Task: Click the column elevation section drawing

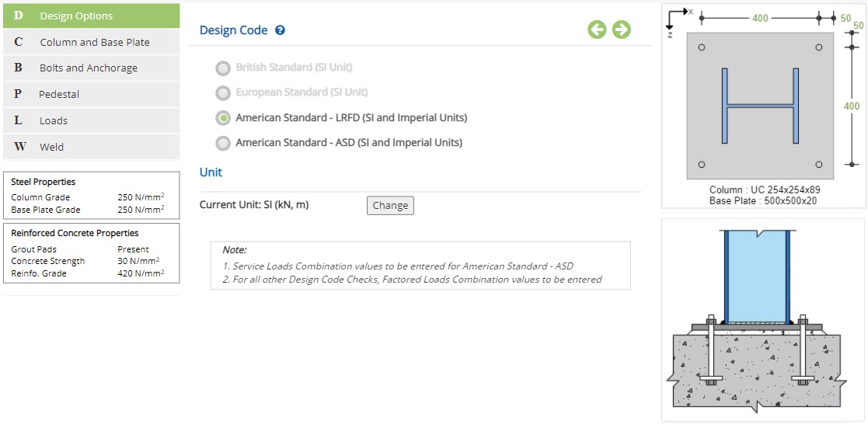Action: (756, 321)
